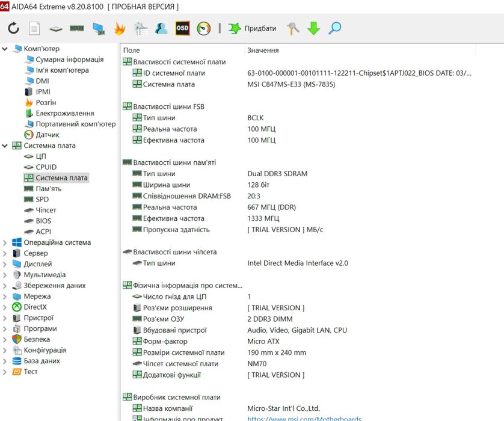
Task: Click the Придбати purchase button
Action: point(253,28)
